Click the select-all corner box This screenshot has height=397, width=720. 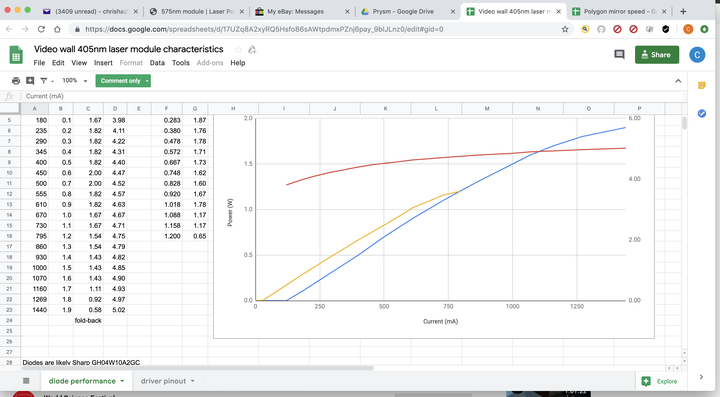tap(10, 109)
